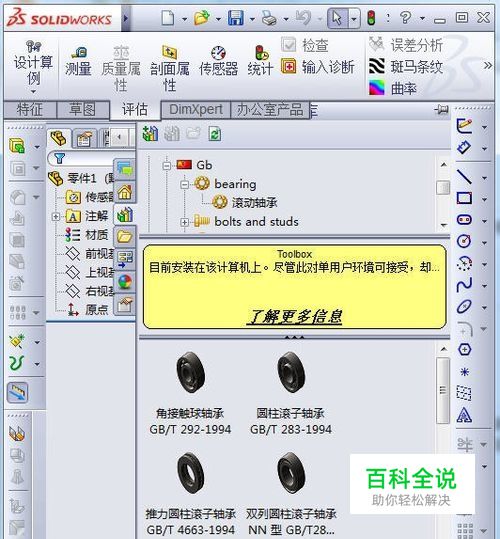This screenshot has height=539, width=500.
Task: Toggle 曲率 curvature display
Action: (393, 88)
